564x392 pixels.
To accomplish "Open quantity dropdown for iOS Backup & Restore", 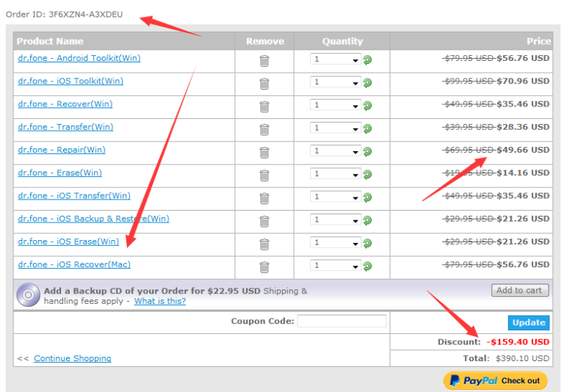I will pyautogui.click(x=336, y=219).
